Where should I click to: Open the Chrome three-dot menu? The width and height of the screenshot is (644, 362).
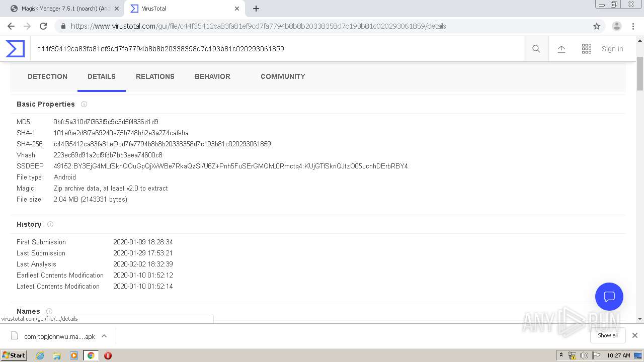(633, 26)
